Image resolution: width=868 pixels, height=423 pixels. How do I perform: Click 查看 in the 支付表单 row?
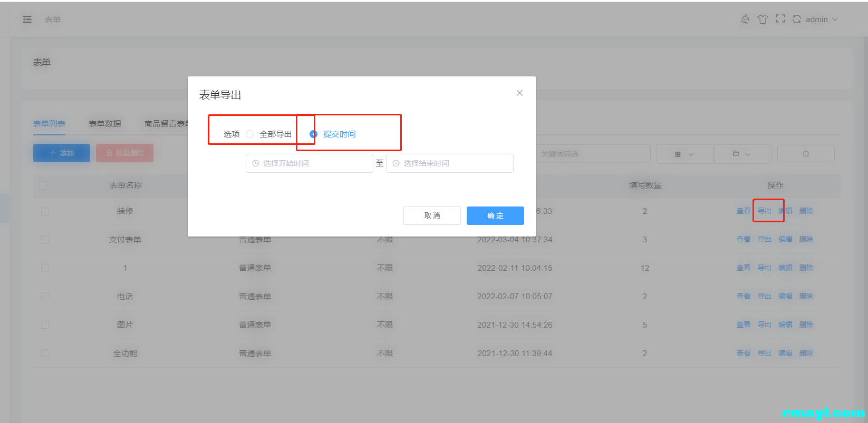(x=744, y=239)
